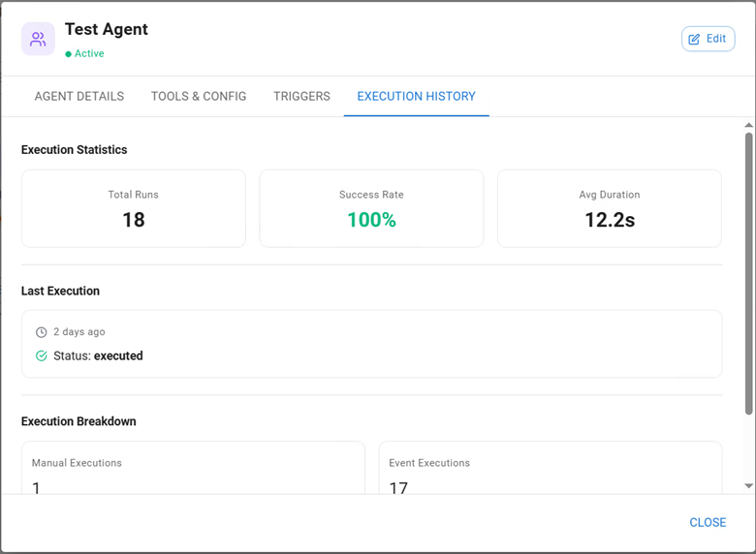
Task: Click the scrollbar down arrow
Action: click(748, 486)
